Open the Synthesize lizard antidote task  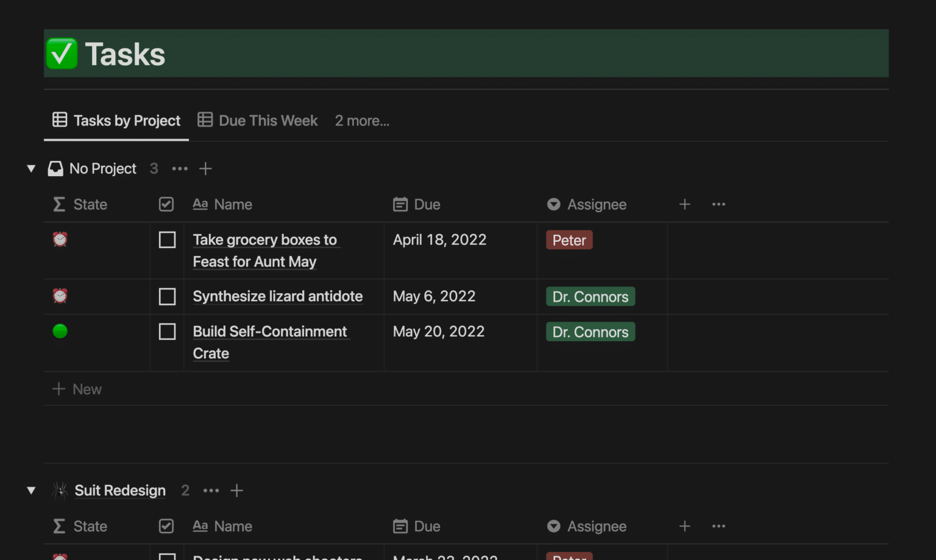coord(277,296)
